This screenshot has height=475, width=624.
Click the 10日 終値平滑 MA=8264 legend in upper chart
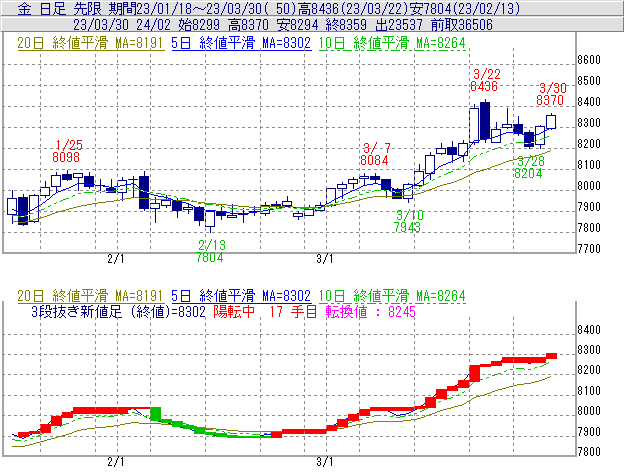coord(392,43)
